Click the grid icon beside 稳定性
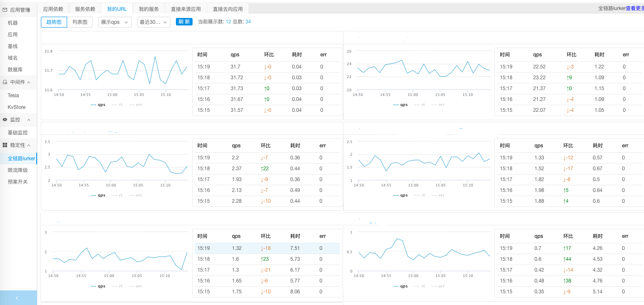Image resolution: width=644 pixels, height=305 pixels. pyautogui.click(x=5, y=145)
